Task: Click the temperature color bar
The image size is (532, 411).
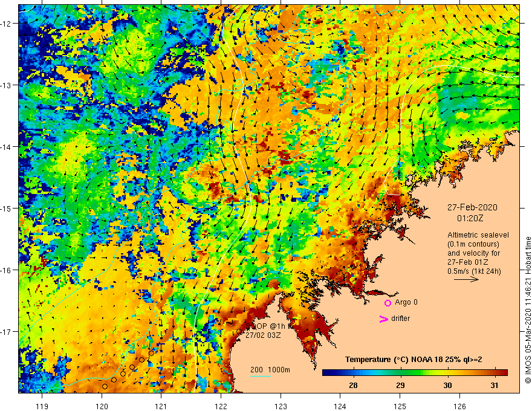Action: (x=415, y=373)
